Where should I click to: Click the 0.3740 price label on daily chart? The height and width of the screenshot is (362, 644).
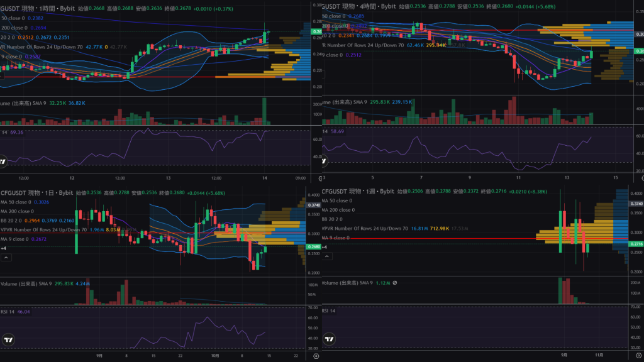coord(313,205)
